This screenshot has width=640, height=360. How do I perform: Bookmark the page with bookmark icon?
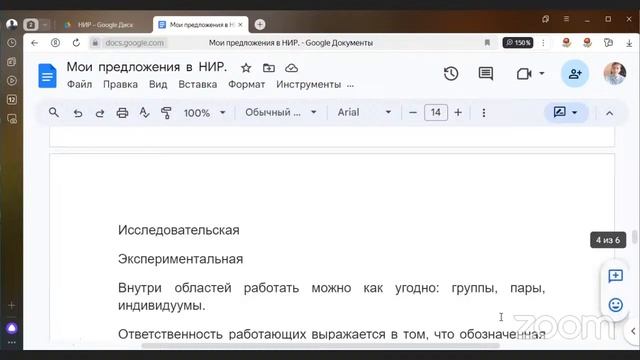(x=487, y=43)
